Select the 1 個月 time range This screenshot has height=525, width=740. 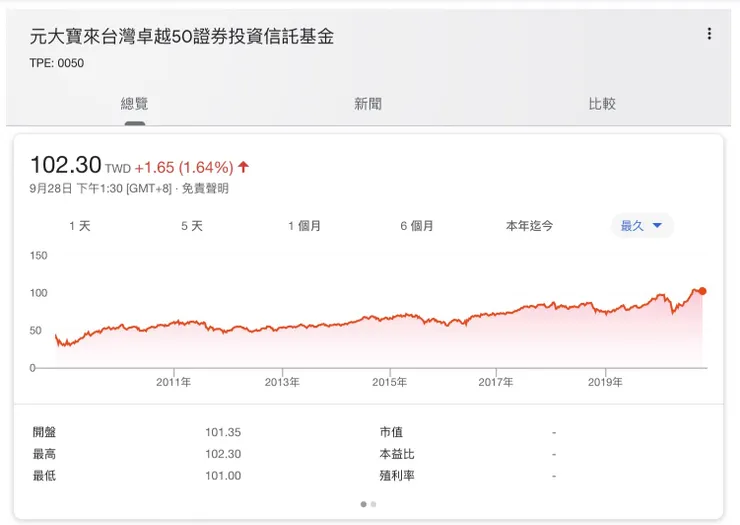tap(304, 226)
